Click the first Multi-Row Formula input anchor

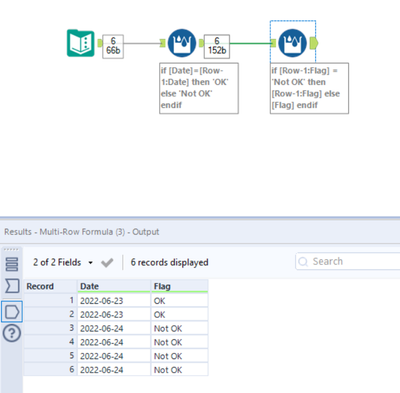click(163, 43)
